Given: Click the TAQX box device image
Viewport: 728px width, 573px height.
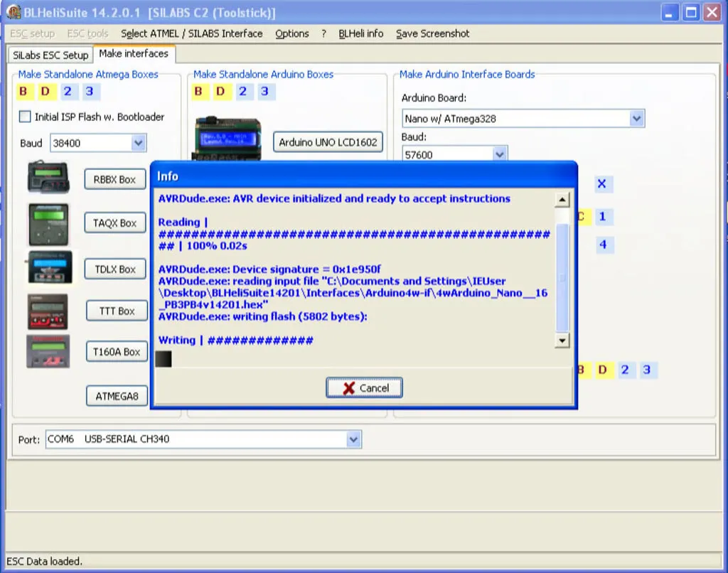Looking at the screenshot, I should [x=48, y=224].
